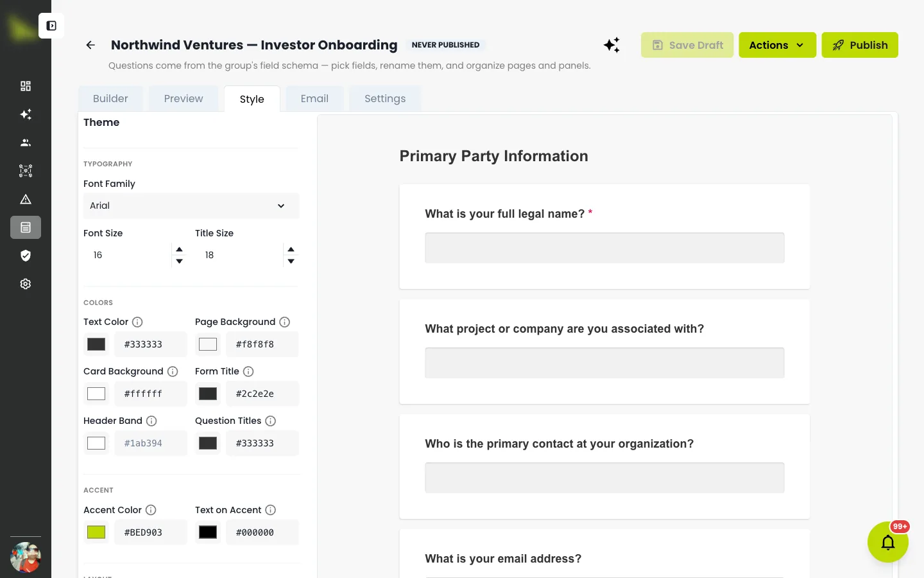924x578 pixels.
Task: Open the settings gear icon in sidebar
Action: [x=26, y=284]
